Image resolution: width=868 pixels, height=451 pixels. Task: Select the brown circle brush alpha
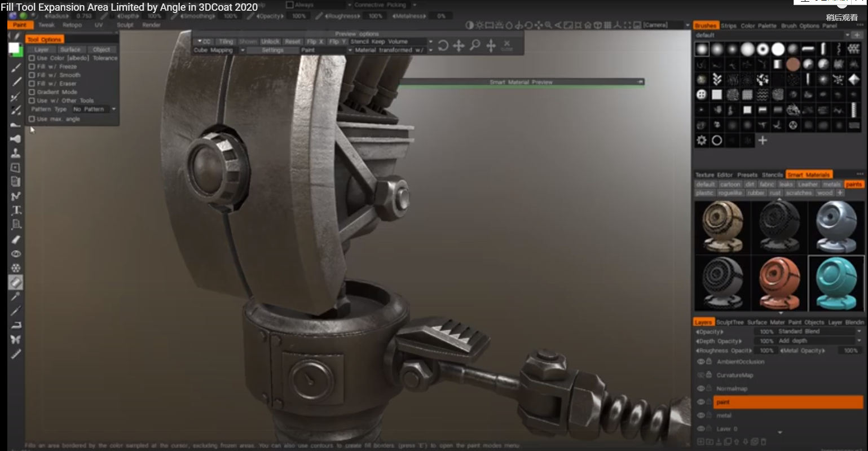pos(793,64)
